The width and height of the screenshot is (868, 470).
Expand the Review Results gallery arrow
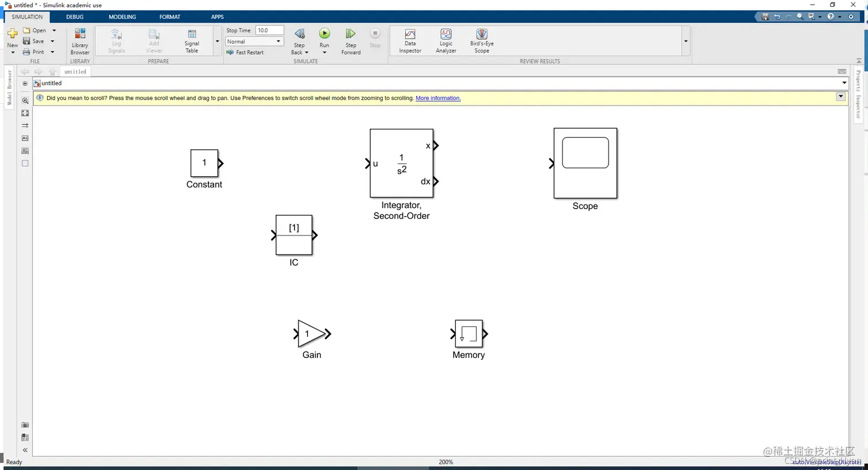[x=685, y=41]
